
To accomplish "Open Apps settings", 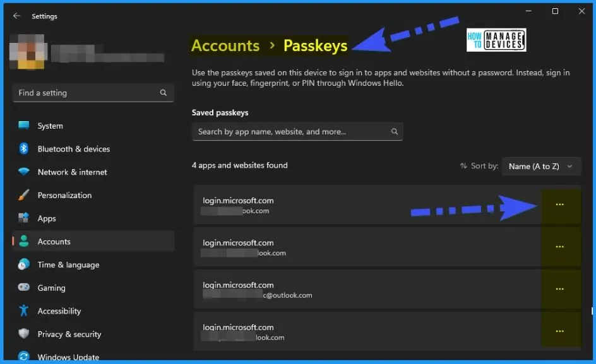I will tap(93, 218).
